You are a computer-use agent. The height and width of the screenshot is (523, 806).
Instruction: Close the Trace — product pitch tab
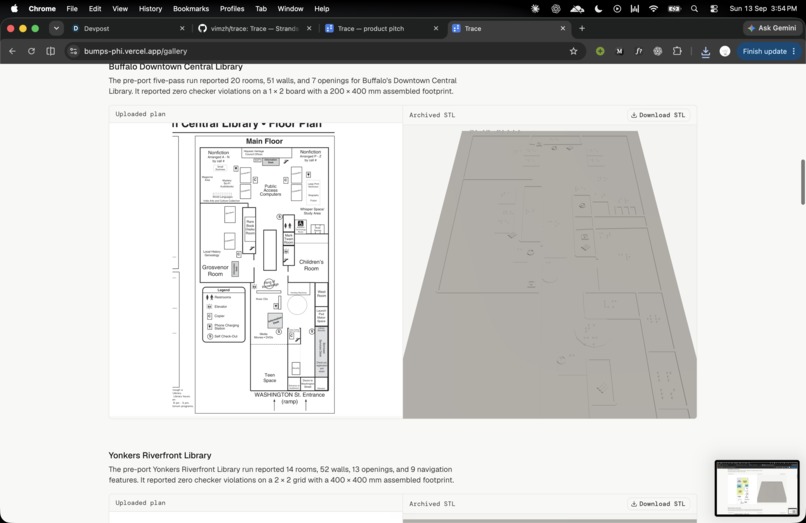point(436,28)
